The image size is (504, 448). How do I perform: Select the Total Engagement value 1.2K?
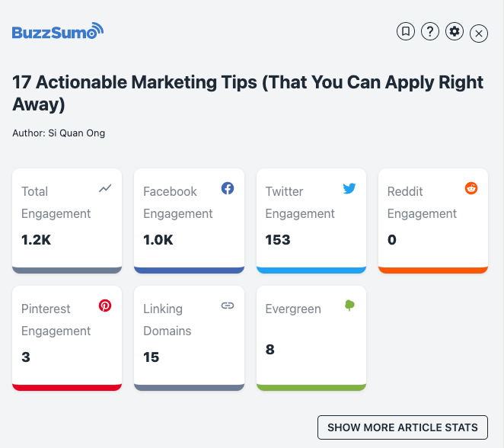click(x=37, y=240)
